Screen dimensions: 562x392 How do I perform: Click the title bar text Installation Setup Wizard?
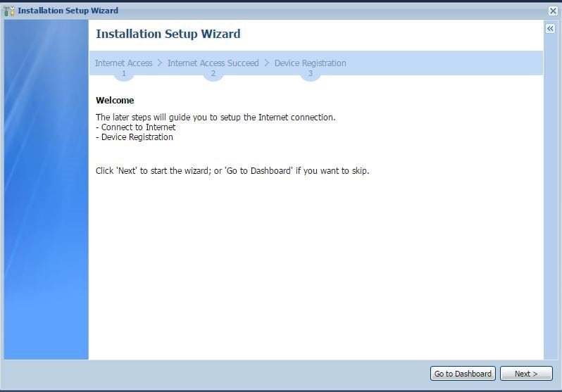(x=68, y=11)
